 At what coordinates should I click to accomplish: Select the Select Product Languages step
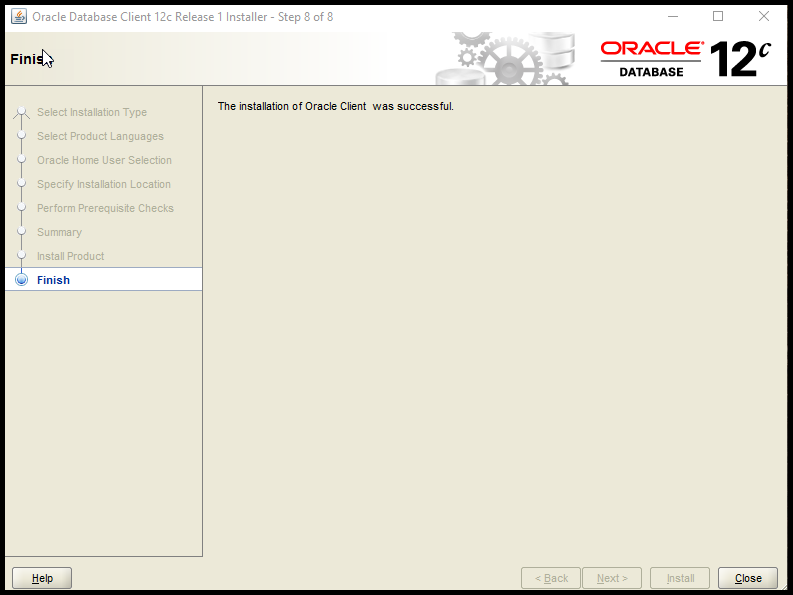pos(100,136)
